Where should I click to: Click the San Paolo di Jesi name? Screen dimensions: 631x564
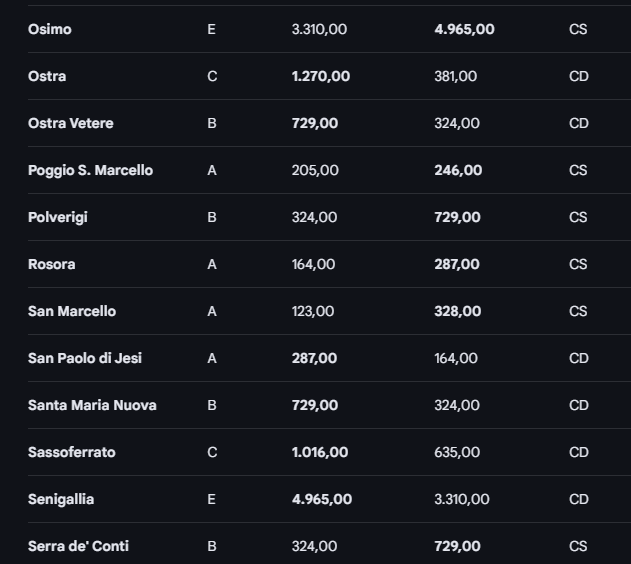[x=85, y=358]
